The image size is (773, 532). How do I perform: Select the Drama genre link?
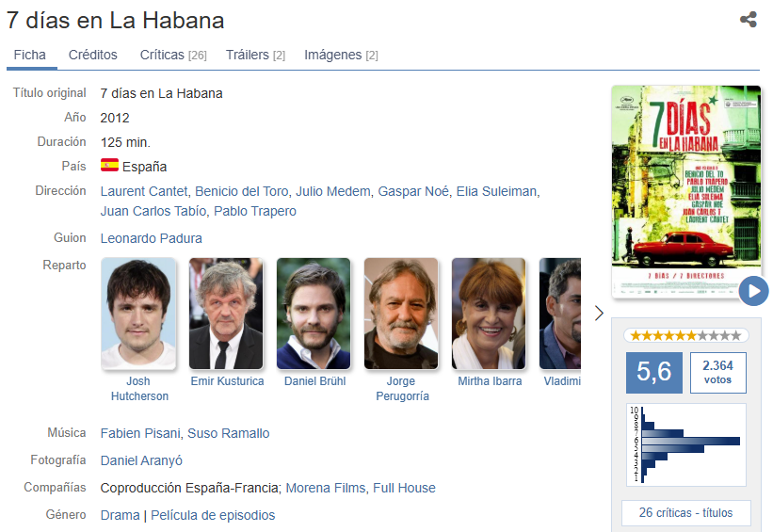click(x=121, y=515)
